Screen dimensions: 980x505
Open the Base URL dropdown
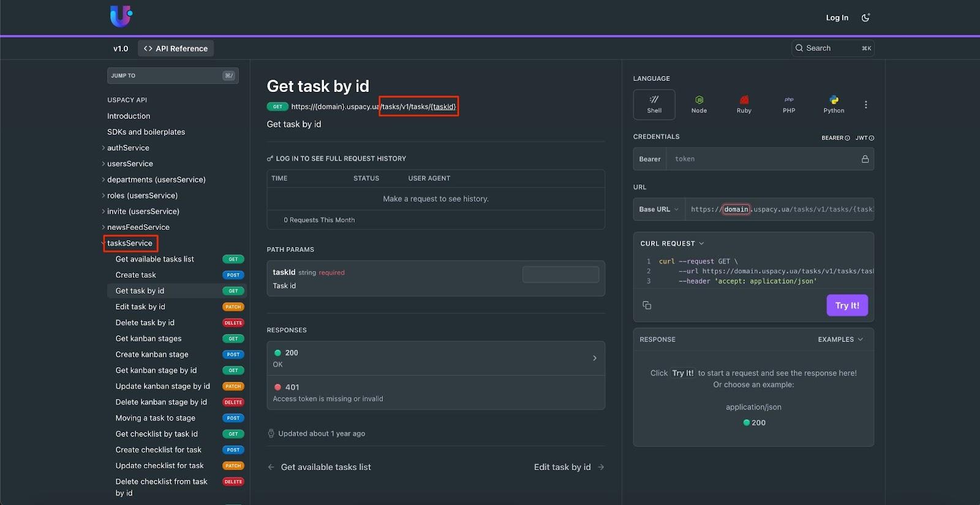click(x=658, y=210)
